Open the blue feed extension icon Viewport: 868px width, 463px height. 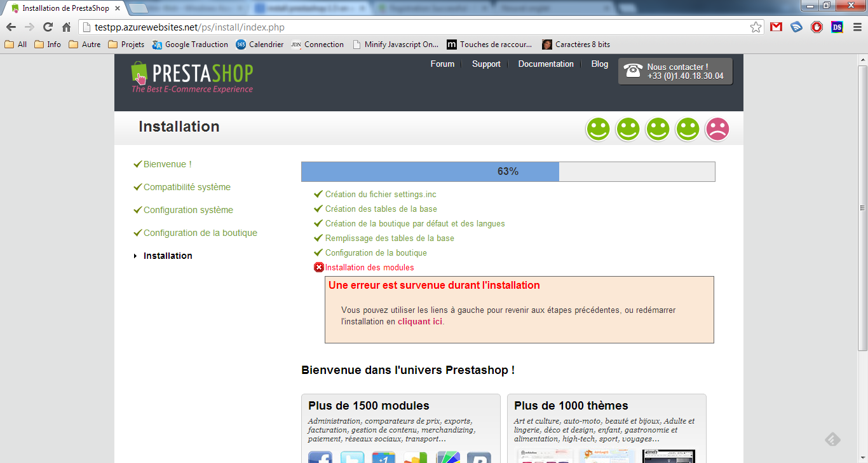796,27
